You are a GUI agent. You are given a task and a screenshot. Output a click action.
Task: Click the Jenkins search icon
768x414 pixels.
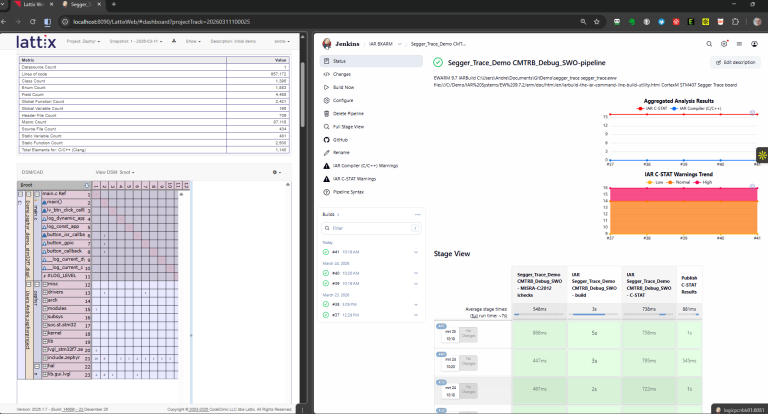pyautogui.click(x=710, y=44)
